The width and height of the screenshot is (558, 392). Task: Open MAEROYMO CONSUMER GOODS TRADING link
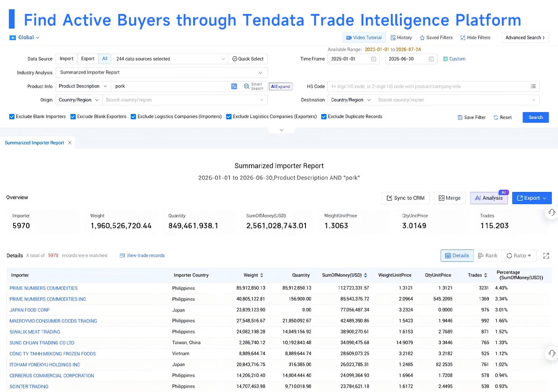(53, 321)
